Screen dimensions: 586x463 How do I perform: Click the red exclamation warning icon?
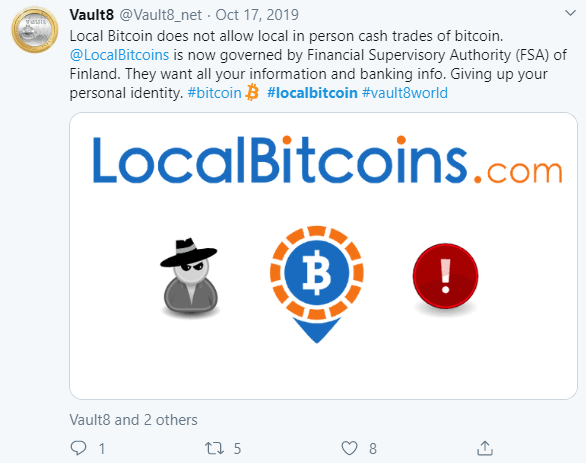(x=445, y=276)
